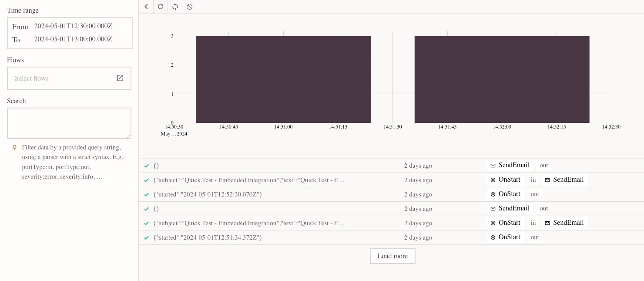Viewport: 644px width, 281px height.
Task: Click the crossed-circle clear icon
Action: pos(189,7)
